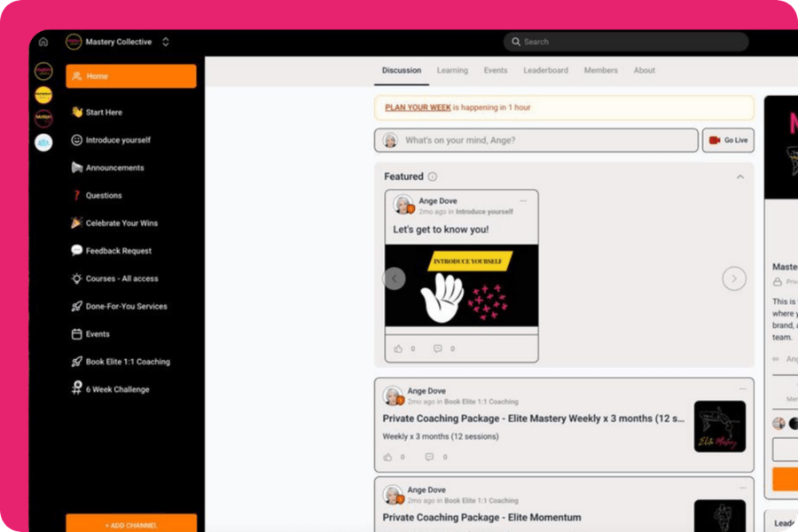Open Elite Mastery post thumbnail image
The image size is (798, 532).
[x=719, y=426]
